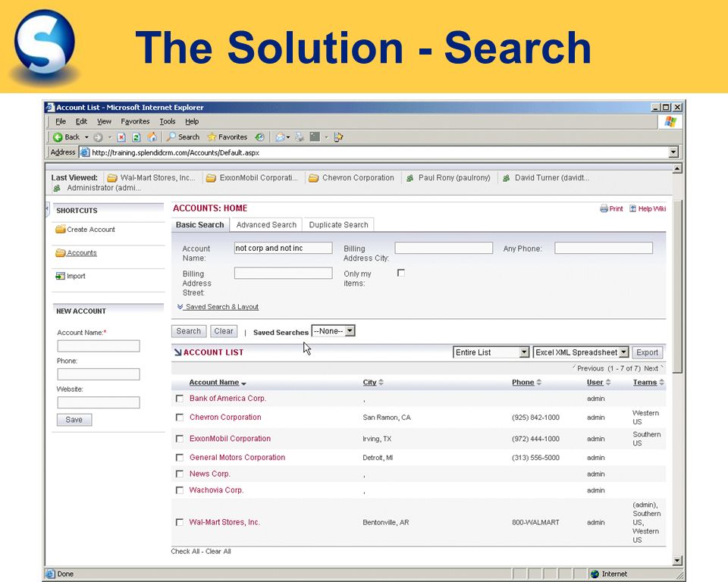Image resolution: width=728 pixels, height=582 pixels.
Task: Sort list by City column
Action: pos(369,383)
